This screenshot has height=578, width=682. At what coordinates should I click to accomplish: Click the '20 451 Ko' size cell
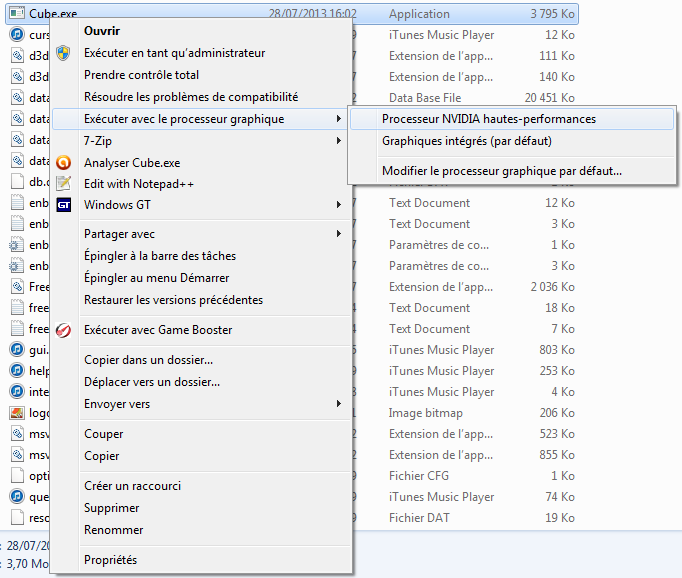point(549,98)
